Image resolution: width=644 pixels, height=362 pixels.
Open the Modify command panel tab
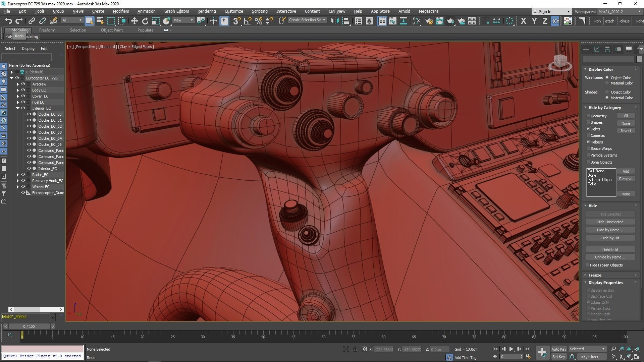(596, 49)
